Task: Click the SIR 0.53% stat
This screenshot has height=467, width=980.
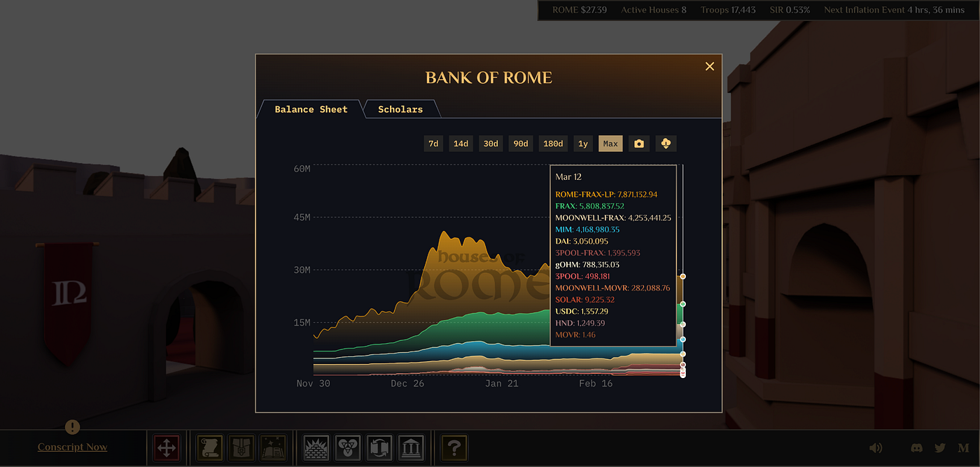Action: tap(790, 10)
